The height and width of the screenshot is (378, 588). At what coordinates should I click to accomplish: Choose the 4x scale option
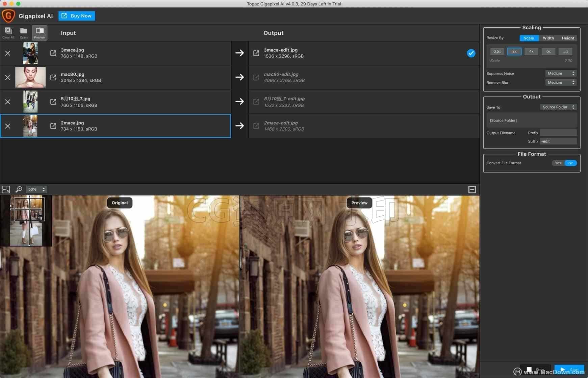click(531, 51)
